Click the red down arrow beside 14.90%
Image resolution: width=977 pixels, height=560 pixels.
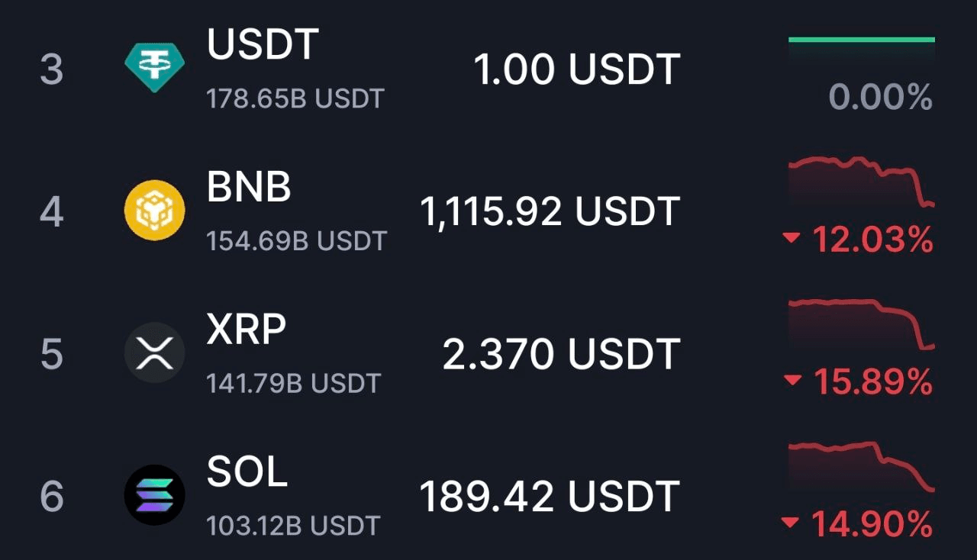(792, 523)
